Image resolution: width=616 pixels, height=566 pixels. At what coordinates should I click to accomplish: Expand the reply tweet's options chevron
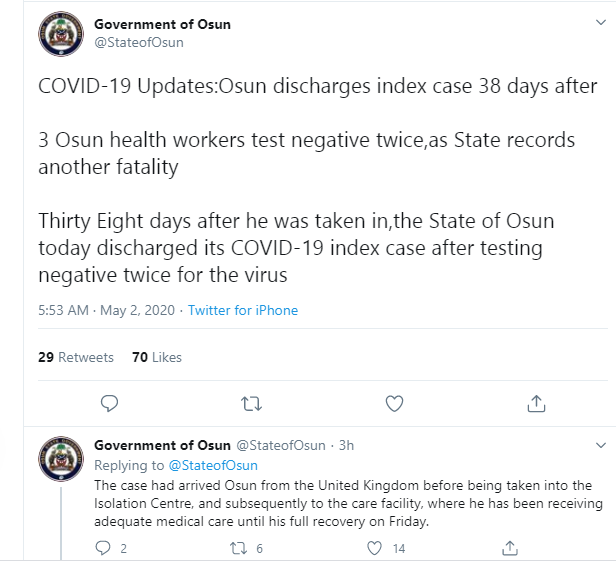601,445
